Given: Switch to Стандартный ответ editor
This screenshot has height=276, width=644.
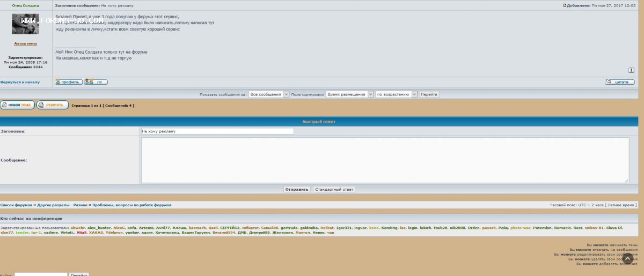Looking at the screenshot, I should pyautogui.click(x=334, y=189).
